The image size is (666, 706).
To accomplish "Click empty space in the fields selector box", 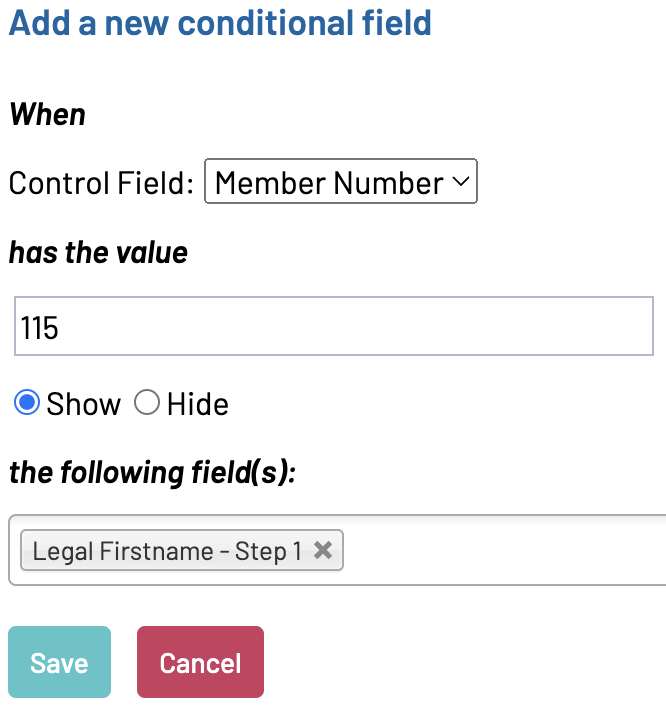I will point(500,550).
